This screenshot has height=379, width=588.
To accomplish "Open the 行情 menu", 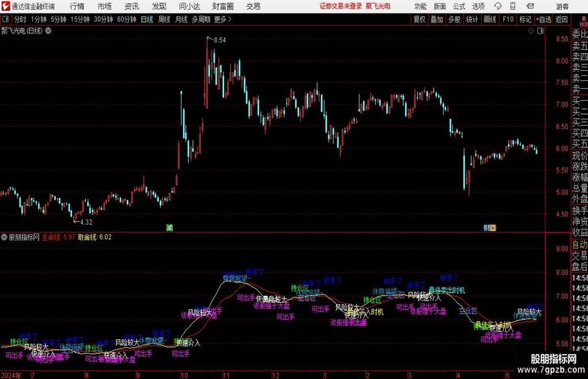I will click(x=77, y=6).
